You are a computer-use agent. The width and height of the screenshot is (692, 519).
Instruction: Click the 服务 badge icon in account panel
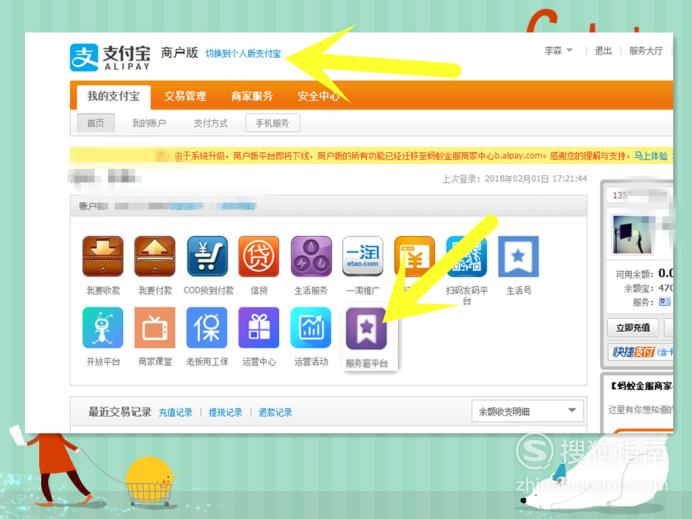(665, 302)
